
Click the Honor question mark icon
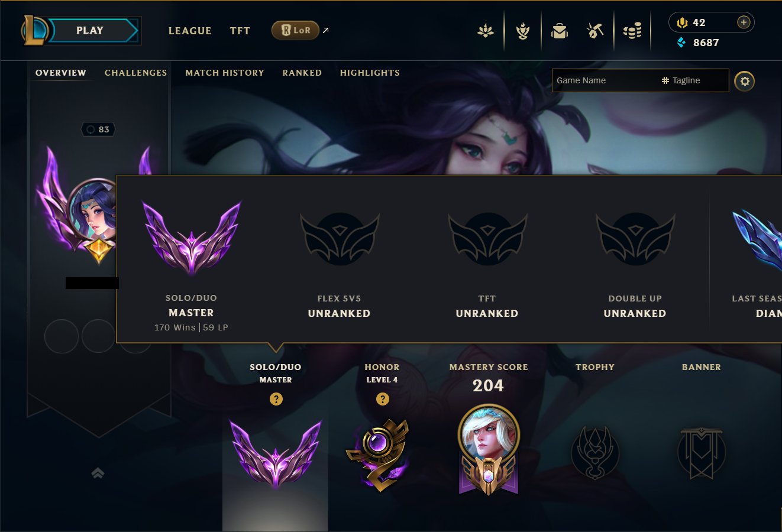click(x=383, y=399)
